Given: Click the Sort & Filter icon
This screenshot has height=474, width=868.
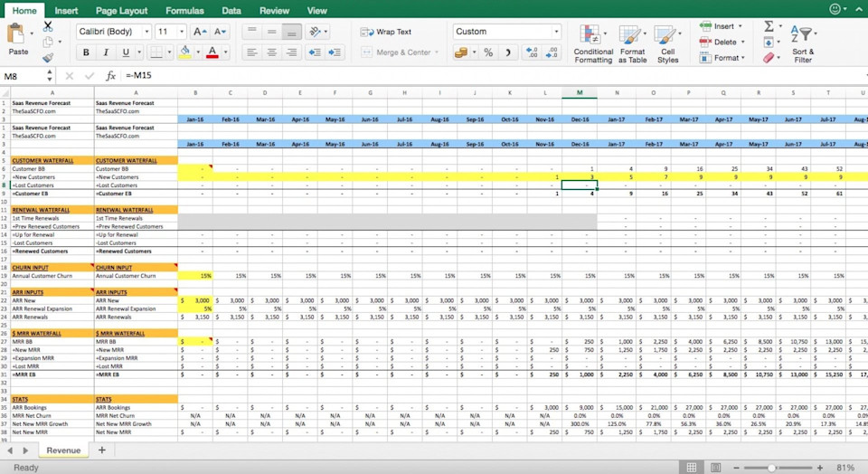Looking at the screenshot, I should click(x=803, y=43).
